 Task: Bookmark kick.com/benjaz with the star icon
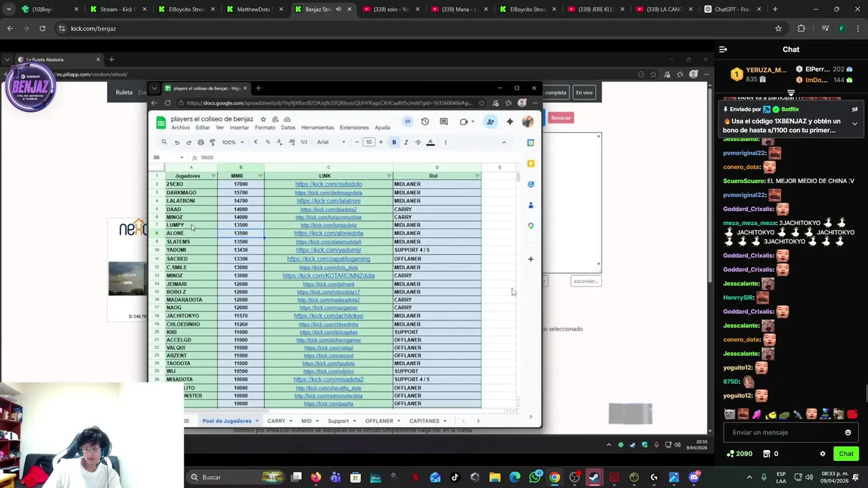click(778, 28)
